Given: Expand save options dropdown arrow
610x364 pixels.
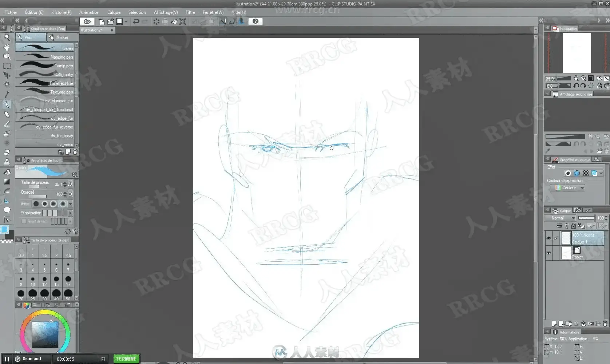Looking at the screenshot, I should pyautogui.click(x=126, y=21).
